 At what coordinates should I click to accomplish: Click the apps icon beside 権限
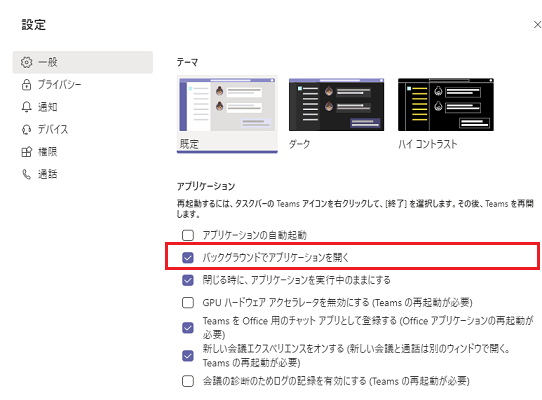[26, 152]
